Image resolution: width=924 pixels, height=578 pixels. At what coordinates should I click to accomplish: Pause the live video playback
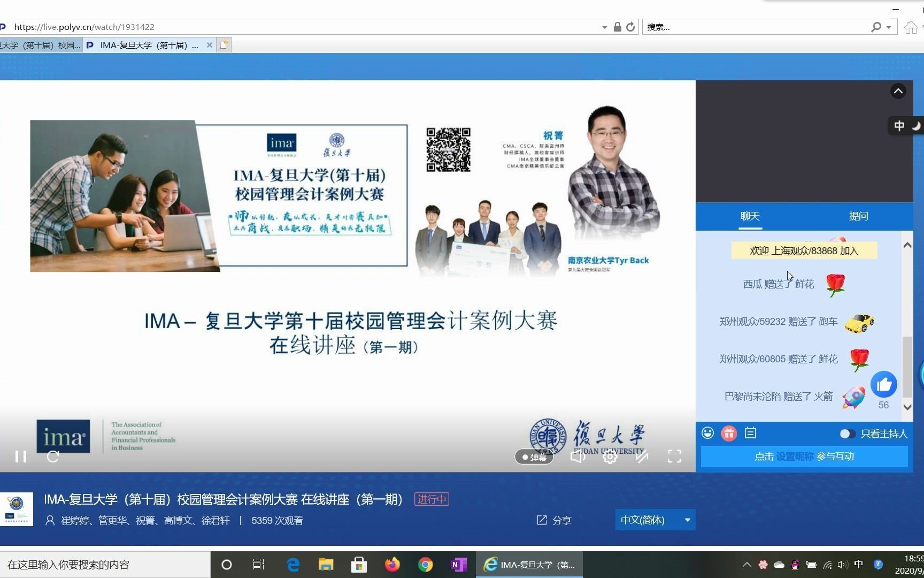point(21,457)
